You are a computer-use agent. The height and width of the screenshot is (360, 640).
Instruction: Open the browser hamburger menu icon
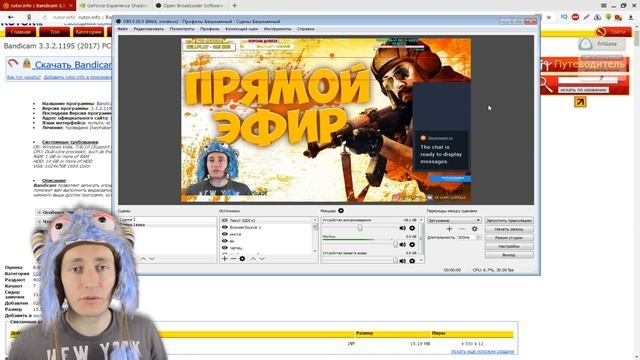click(x=604, y=5)
